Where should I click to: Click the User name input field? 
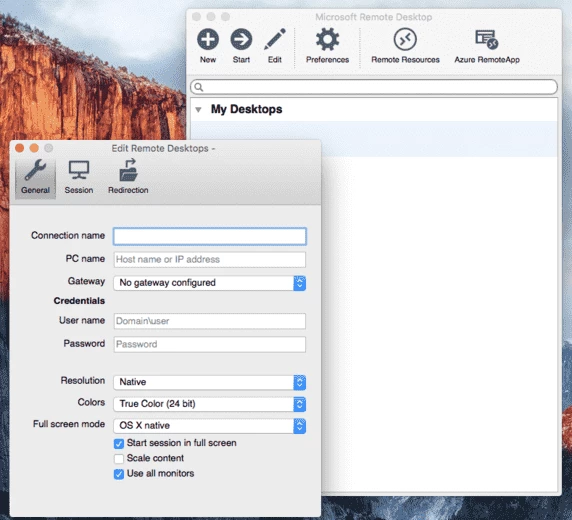click(x=209, y=321)
